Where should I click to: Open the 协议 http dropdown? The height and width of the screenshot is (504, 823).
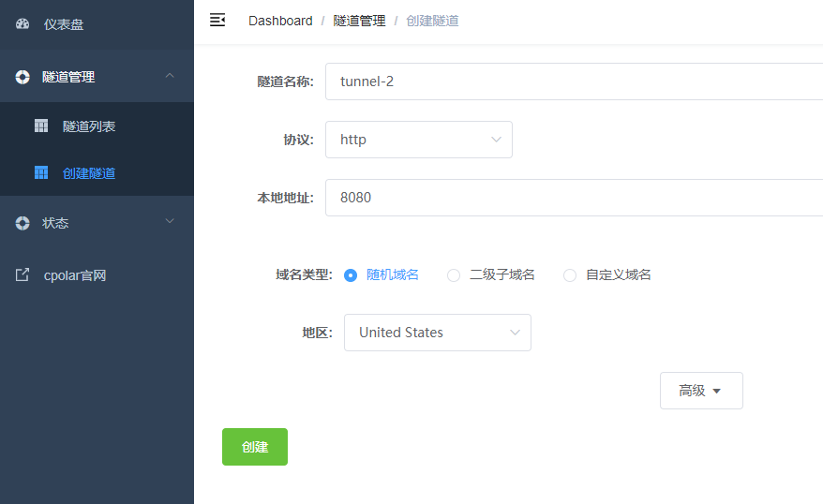point(419,140)
